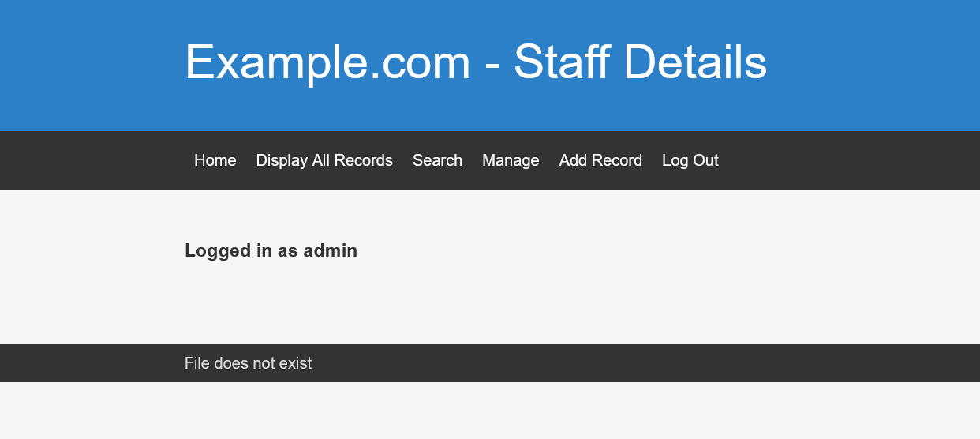The image size is (980, 439).
Task: Click the word 'Display' in the navigation bar
Action: pyautogui.click(x=282, y=160)
